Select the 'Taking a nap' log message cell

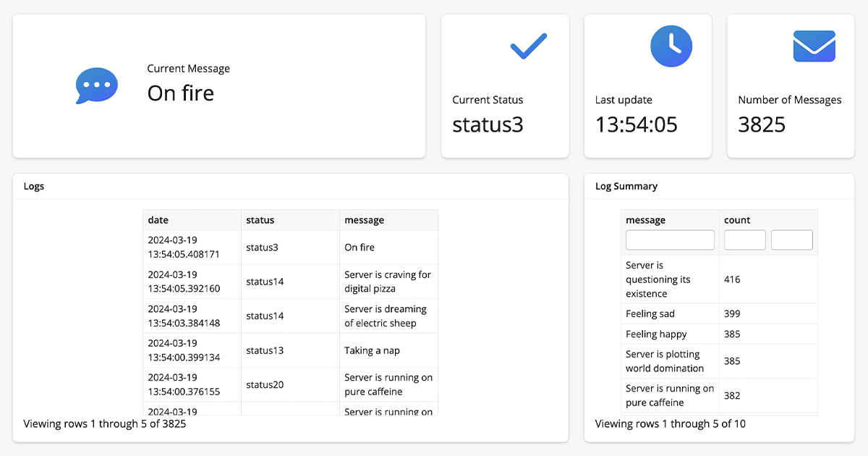pyautogui.click(x=372, y=350)
